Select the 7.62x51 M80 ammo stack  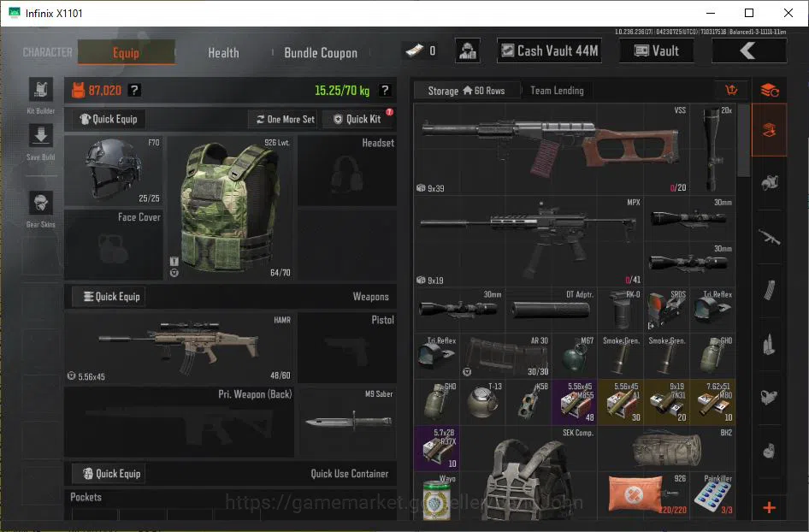pyautogui.click(x=712, y=401)
